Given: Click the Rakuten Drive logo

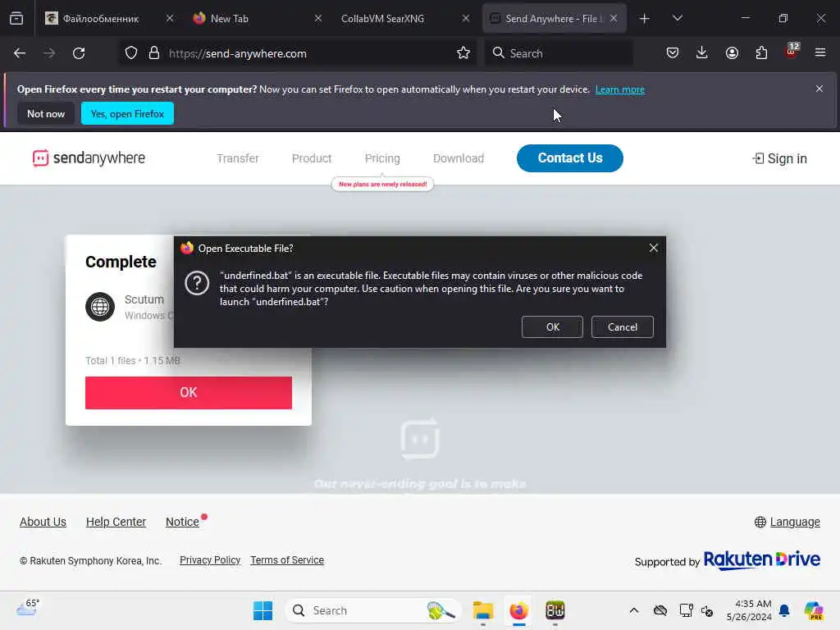Looking at the screenshot, I should pos(762,559).
